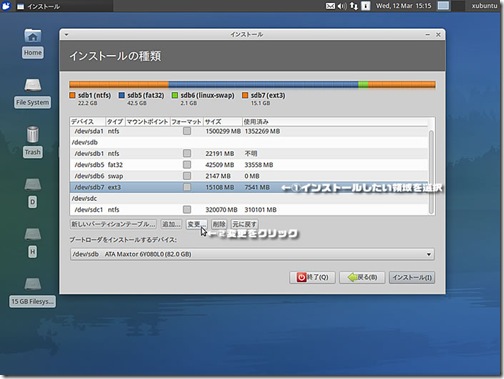
Task: Toggle format checkbox for /dev/sda1
Action: [x=187, y=131]
